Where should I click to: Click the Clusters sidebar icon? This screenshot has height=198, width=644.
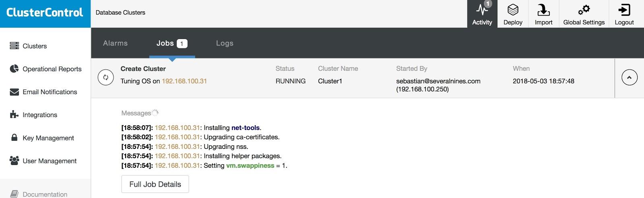(14, 46)
